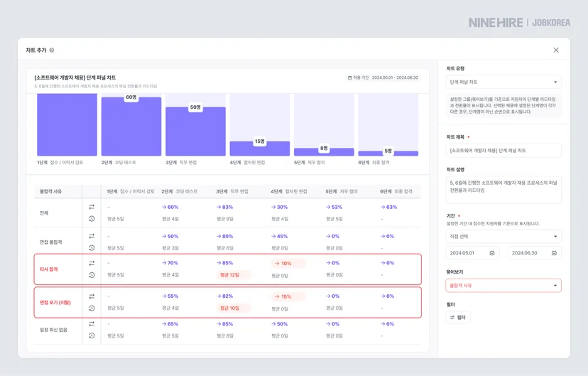Click the 차트 설명 text area
Image resolution: width=588 pixels, height=376 pixels.
point(503,190)
